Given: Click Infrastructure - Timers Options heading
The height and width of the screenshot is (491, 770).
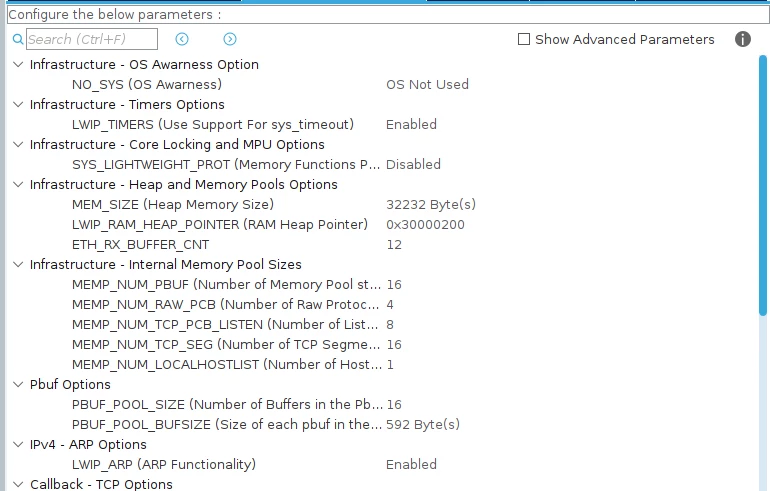Looking at the screenshot, I should coord(127,105).
